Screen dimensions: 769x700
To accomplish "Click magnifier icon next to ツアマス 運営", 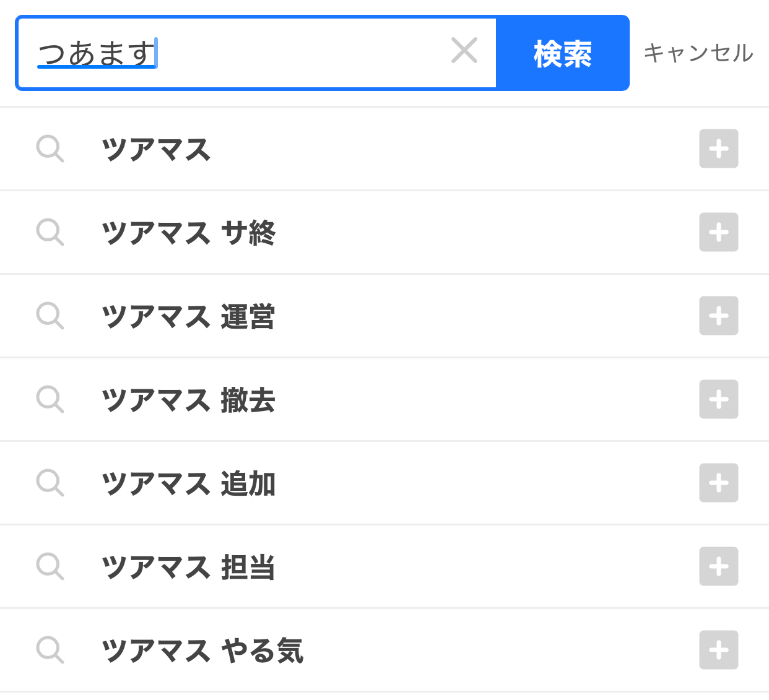I will 50,316.
